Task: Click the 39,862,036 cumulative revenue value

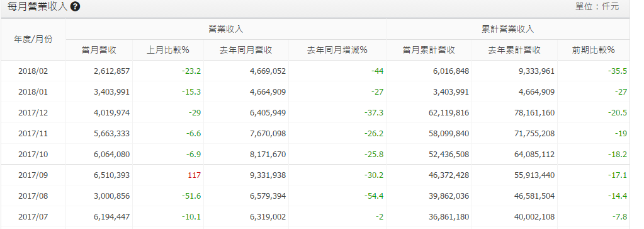Action: [x=449, y=196]
